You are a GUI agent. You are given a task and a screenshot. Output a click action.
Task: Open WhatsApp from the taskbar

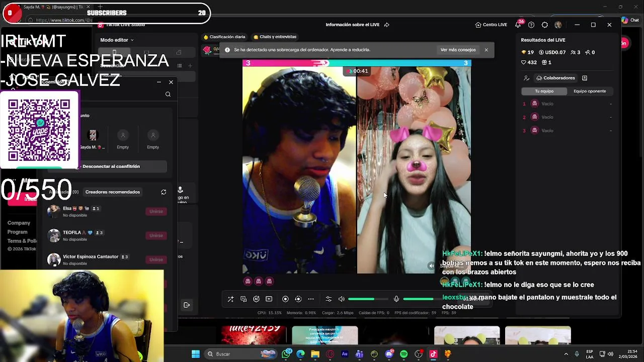(x=287, y=354)
